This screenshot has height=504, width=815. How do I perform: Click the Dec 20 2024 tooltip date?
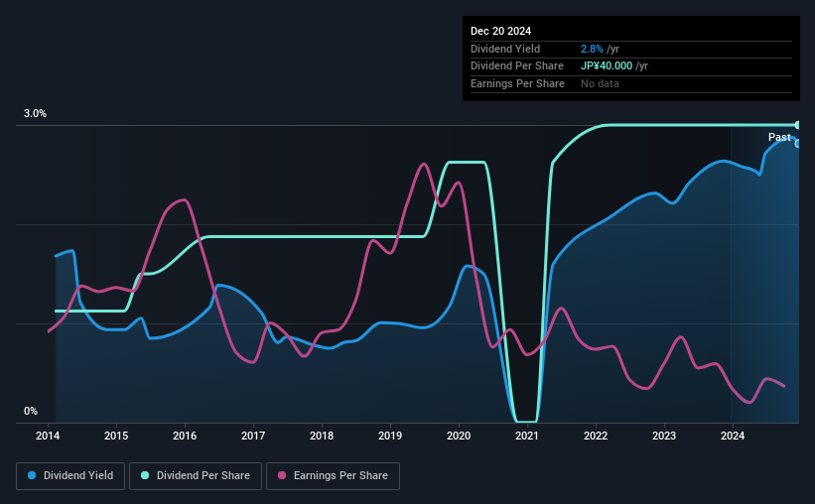tap(500, 31)
